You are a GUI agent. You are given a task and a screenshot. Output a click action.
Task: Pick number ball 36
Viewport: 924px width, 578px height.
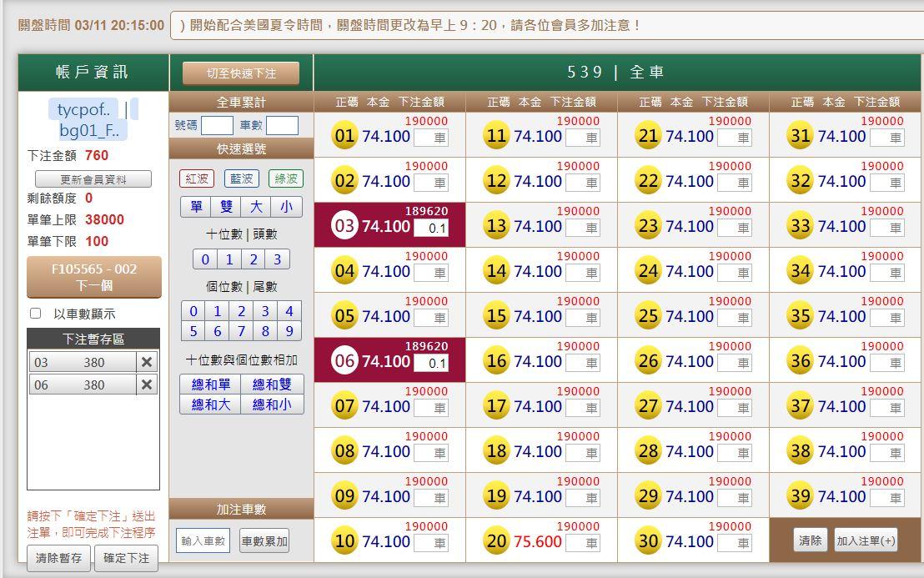tap(801, 361)
